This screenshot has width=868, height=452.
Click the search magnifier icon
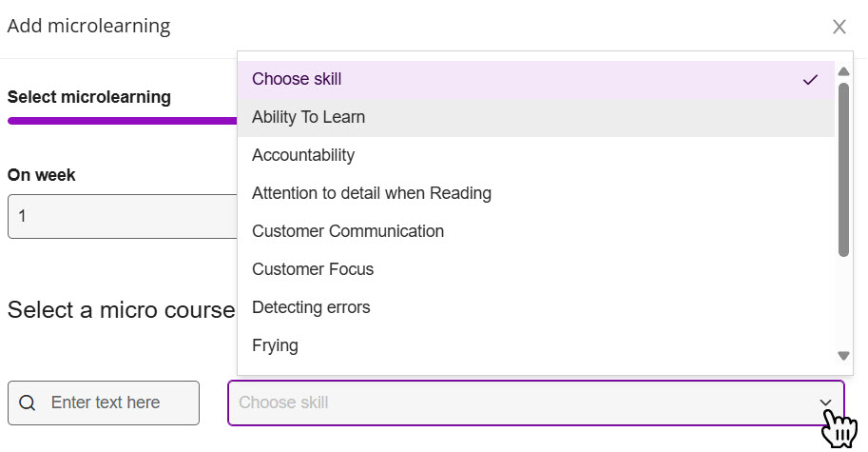(x=28, y=403)
